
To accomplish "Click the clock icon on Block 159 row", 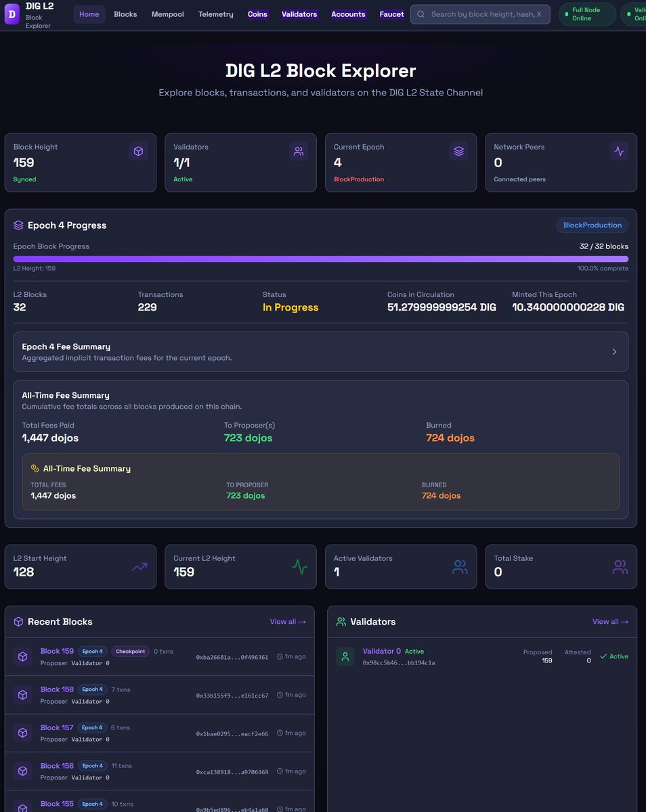I will pyautogui.click(x=280, y=657).
